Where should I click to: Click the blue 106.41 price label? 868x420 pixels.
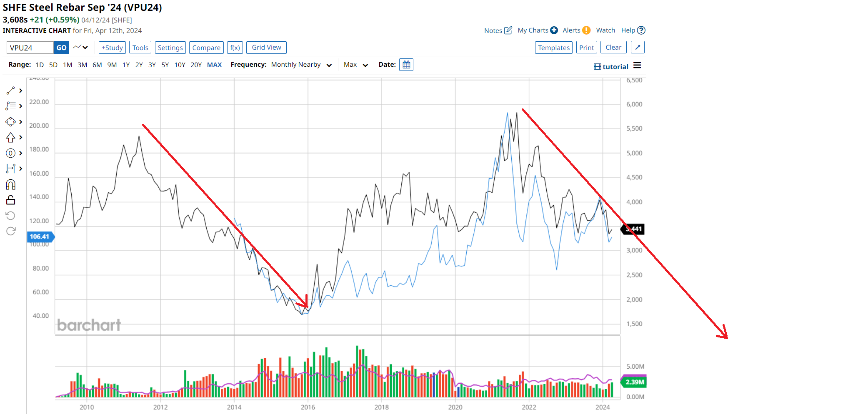pyautogui.click(x=40, y=236)
